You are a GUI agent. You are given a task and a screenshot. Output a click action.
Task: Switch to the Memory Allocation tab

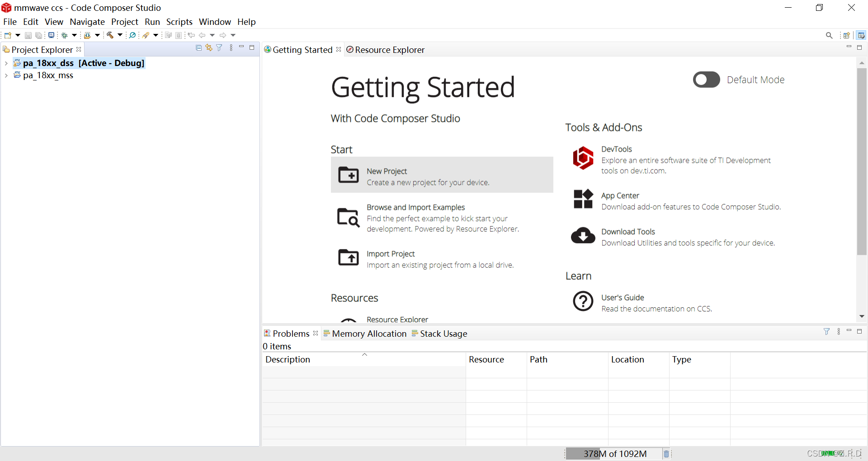tap(365, 334)
